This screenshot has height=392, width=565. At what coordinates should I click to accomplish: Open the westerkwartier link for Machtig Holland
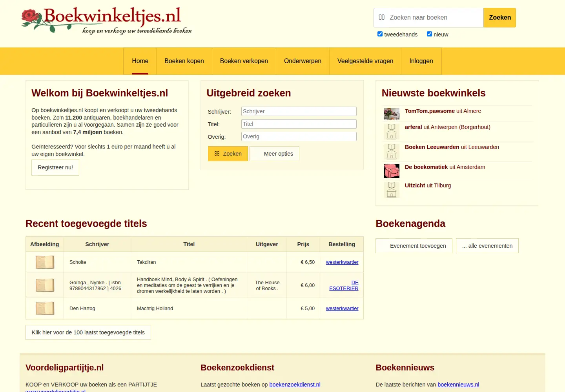(x=342, y=309)
